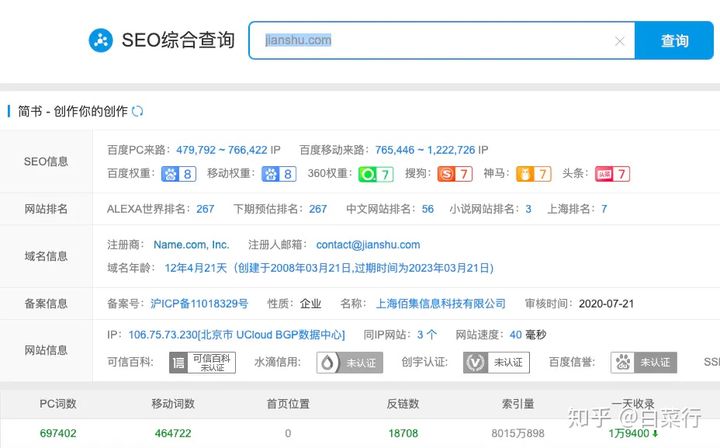720x448 pixels.
Task: Open the 神马 weight 7 badge
Action: pos(534,174)
